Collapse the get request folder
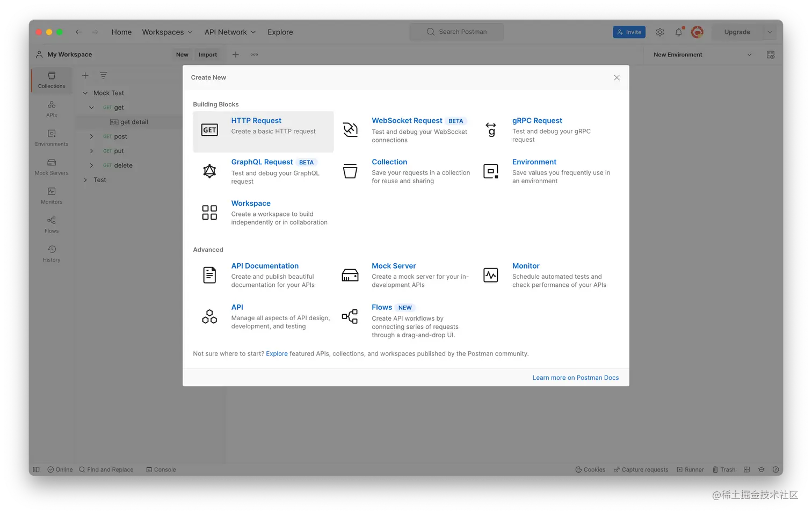 click(91, 107)
